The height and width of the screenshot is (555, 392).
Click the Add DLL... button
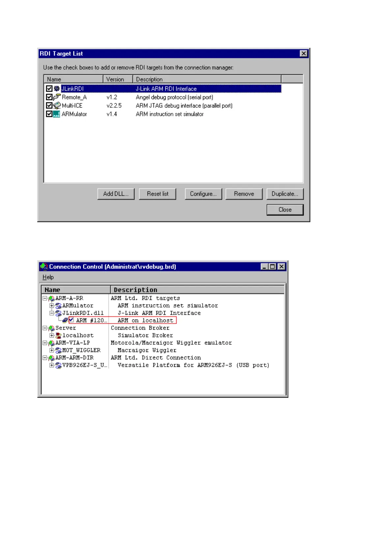coord(116,194)
